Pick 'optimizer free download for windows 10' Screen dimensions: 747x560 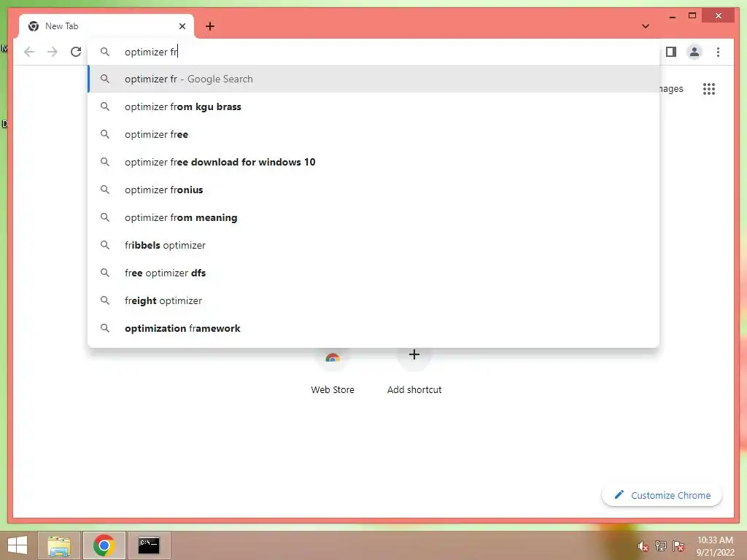tap(373, 162)
